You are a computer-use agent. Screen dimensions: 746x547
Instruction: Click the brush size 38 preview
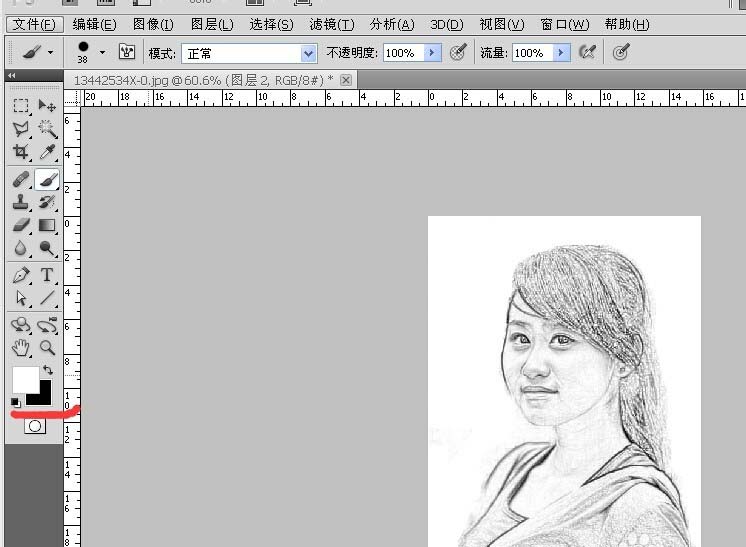(83, 52)
